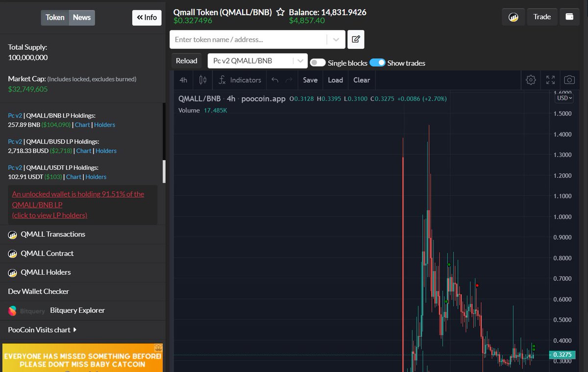Click the current price label 0.3275
The height and width of the screenshot is (372, 588).
tap(561, 355)
